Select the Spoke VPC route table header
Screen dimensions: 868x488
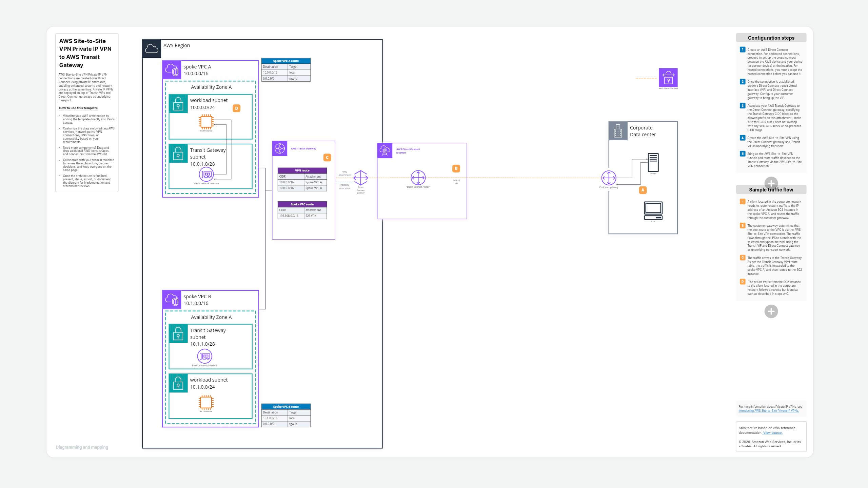tap(302, 204)
